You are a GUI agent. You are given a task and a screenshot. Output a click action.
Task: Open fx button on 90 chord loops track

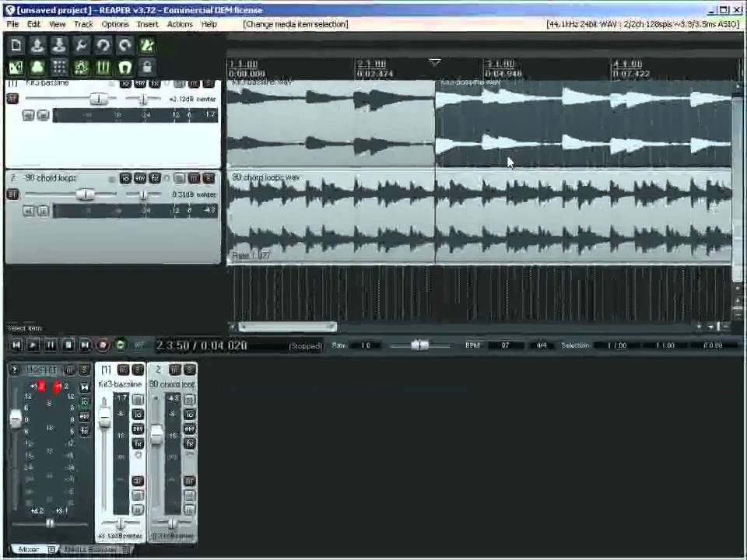155,178
